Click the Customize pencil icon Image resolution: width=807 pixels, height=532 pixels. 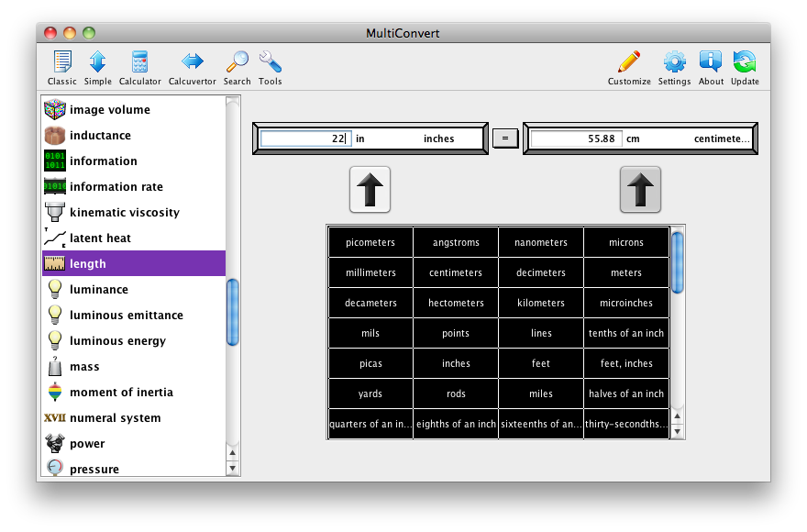(629, 68)
